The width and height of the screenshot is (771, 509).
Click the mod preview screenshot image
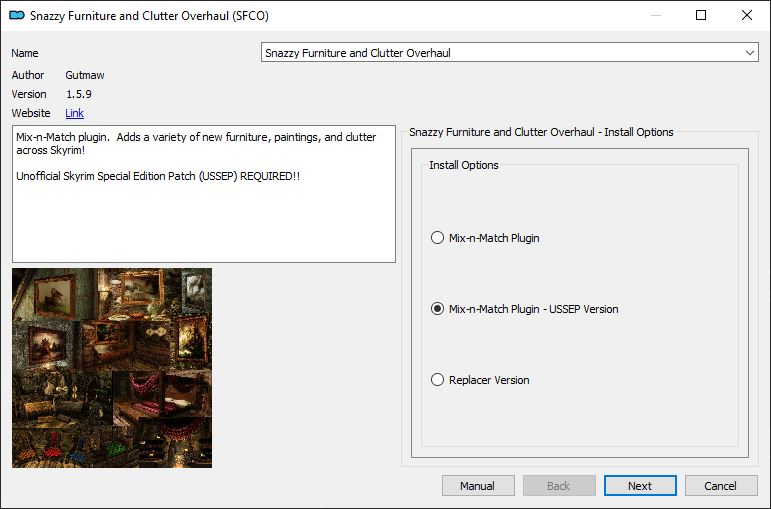[x=112, y=368]
